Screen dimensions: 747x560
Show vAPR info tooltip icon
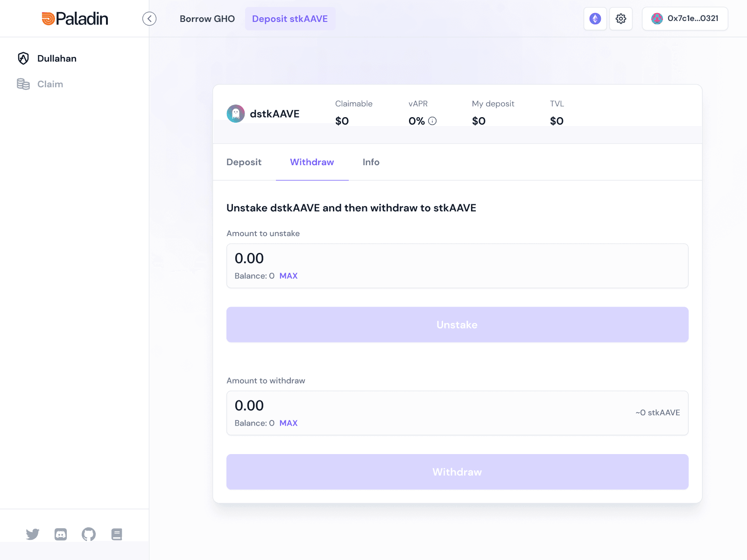433,121
